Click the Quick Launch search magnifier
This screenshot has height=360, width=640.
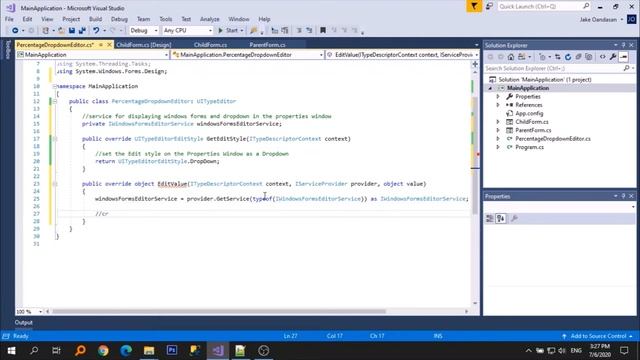pos(586,6)
